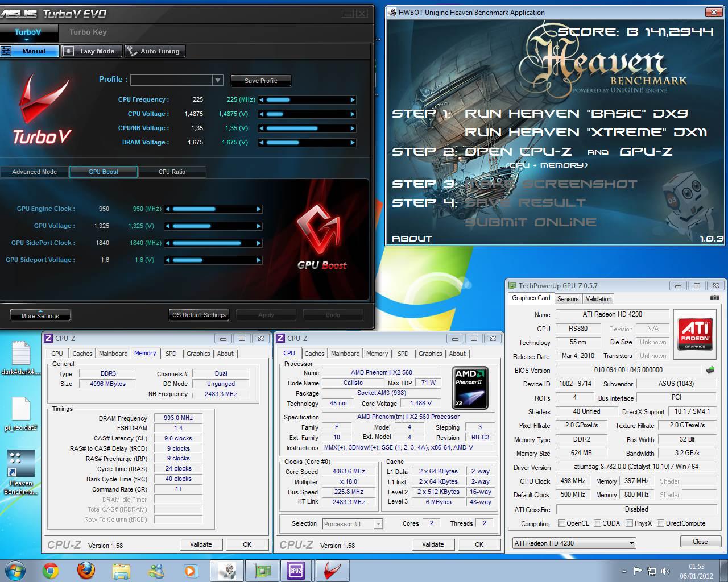Decrease CPU Voltage with left arrow
The image size is (728, 582).
tap(262, 114)
